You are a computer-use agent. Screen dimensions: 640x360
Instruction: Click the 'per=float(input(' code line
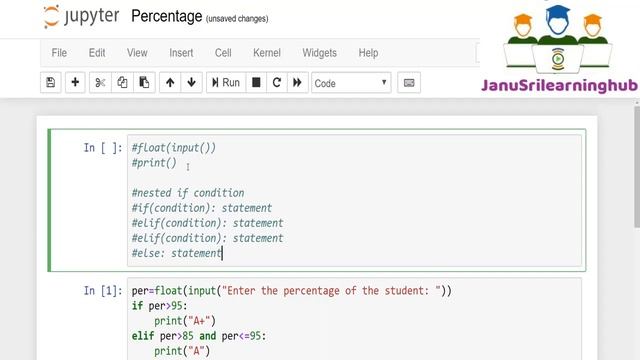[x=291, y=291]
